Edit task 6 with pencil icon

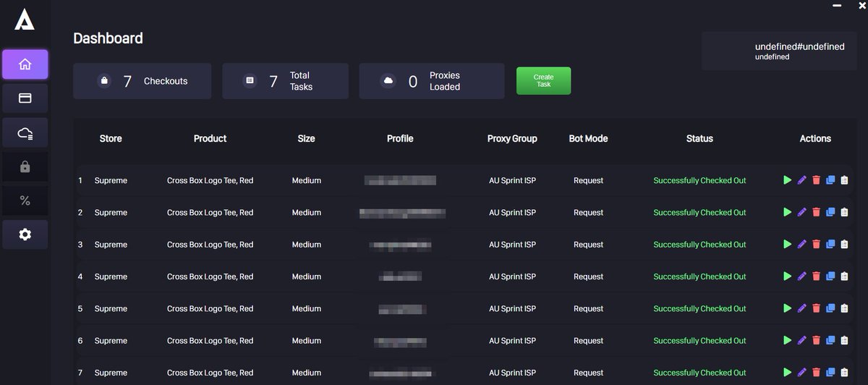coord(801,340)
